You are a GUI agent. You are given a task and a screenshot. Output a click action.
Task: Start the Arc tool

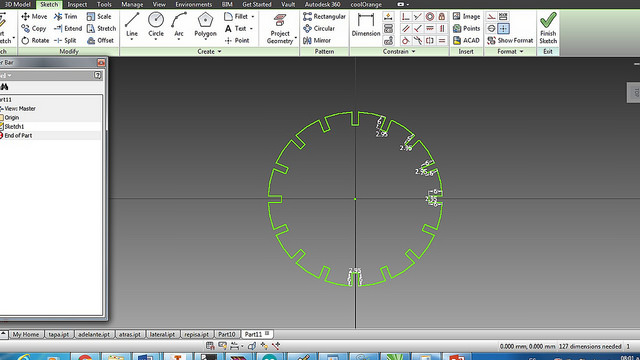tap(179, 25)
